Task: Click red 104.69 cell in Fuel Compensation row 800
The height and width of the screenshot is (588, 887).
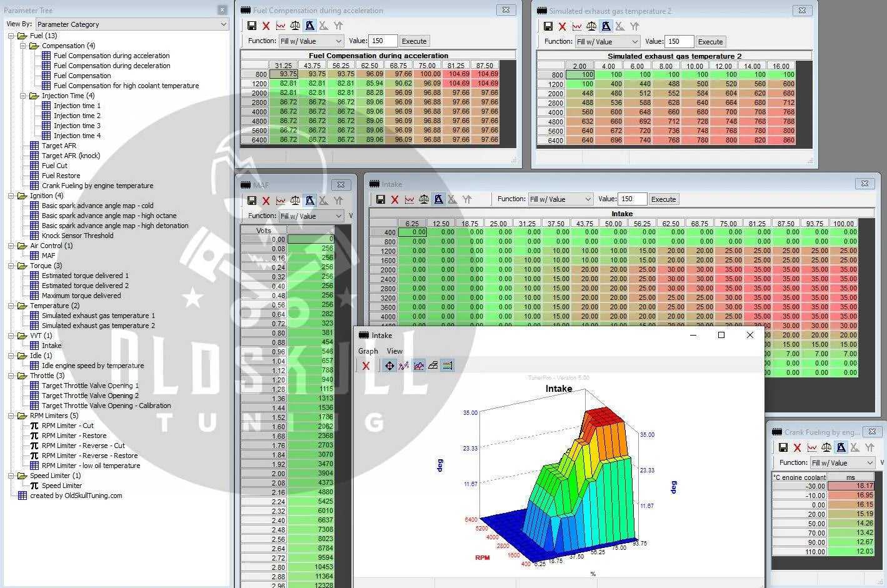Action: [x=459, y=74]
